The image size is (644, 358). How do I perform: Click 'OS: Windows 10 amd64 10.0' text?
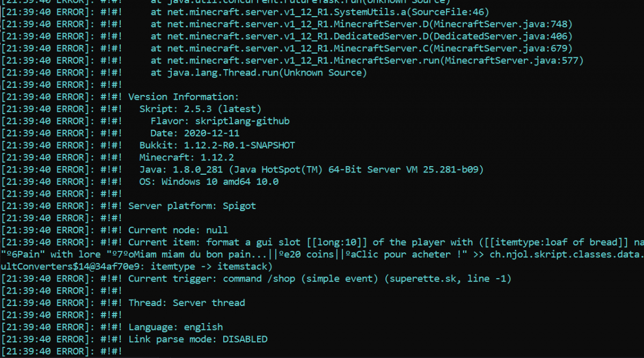point(209,182)
